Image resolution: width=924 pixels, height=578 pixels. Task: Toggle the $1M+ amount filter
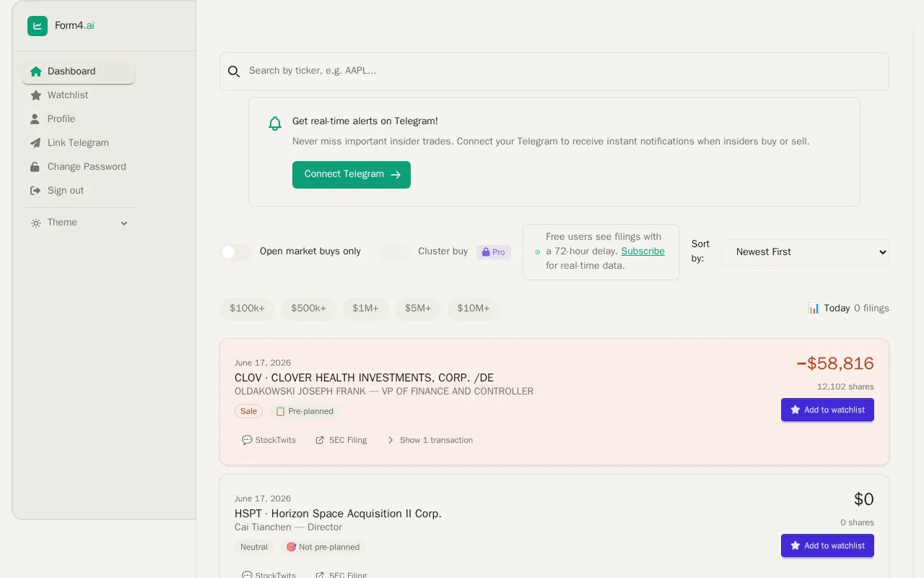tap(366, 309)
